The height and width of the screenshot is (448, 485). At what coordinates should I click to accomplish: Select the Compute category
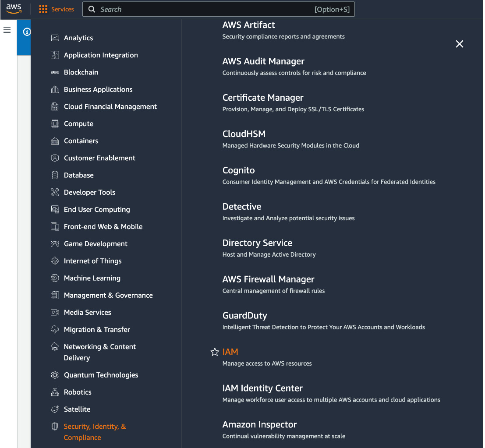[78, 123]
